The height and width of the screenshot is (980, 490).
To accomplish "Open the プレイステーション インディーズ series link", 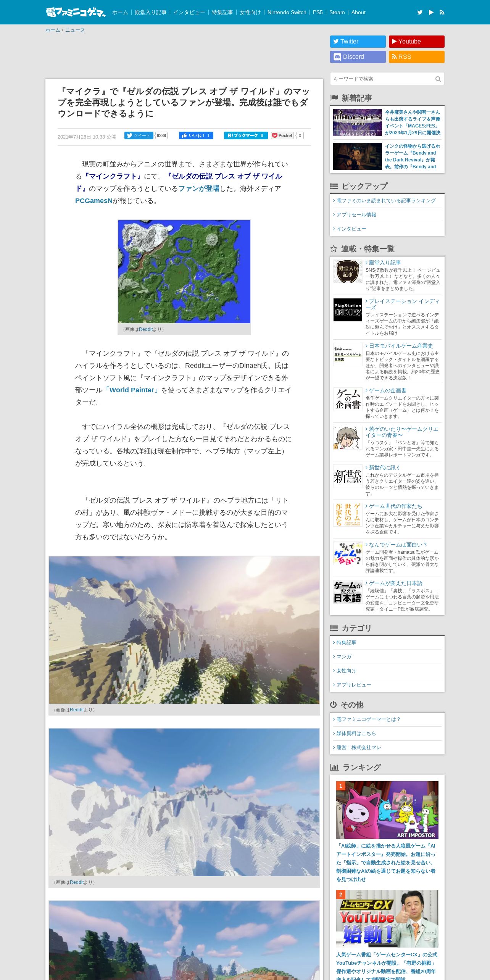I will coord(403,304).
